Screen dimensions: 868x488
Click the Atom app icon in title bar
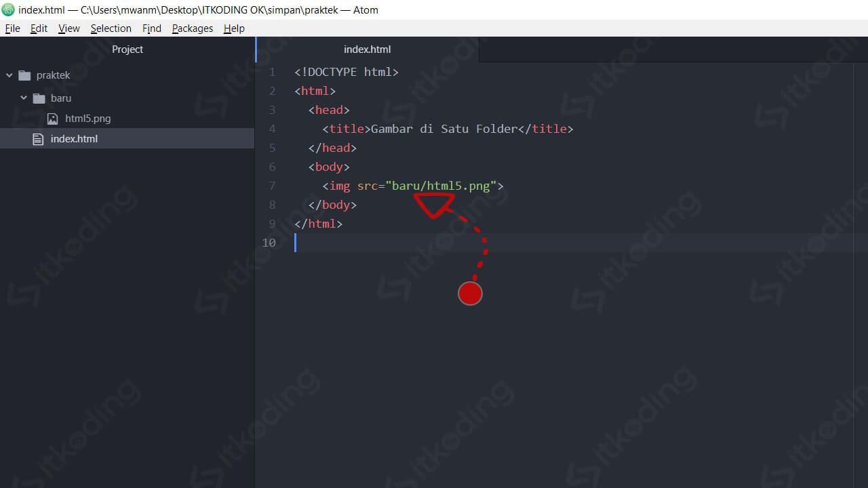pyautogui.click(x=8, y=9)
